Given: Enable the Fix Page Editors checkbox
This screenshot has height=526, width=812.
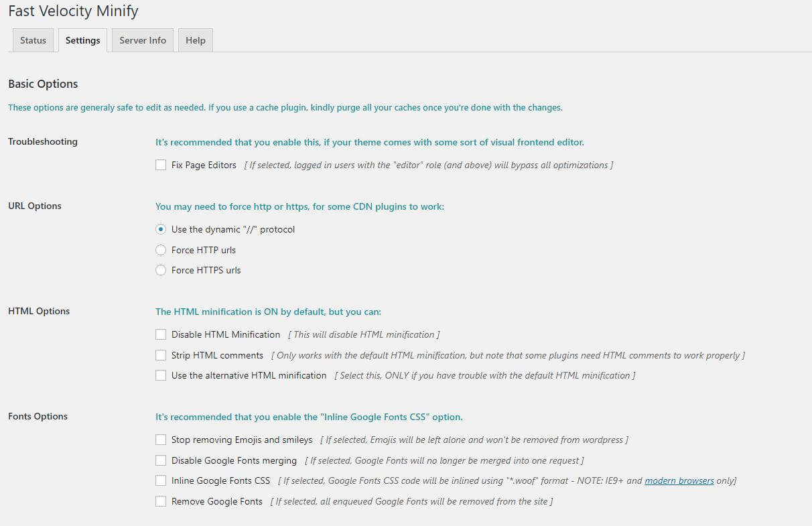Looking at the screenshot, I should tap(161, 165).
